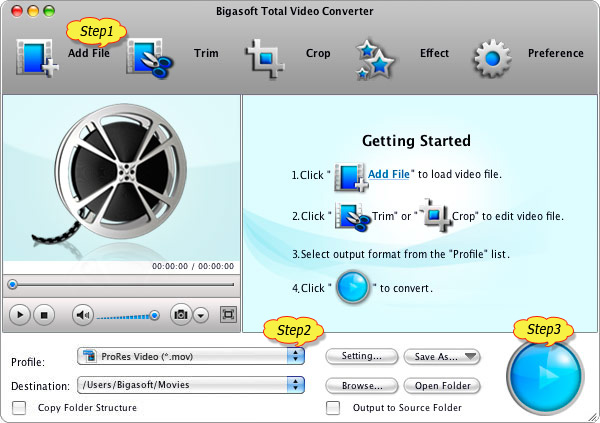Open Preference gear icon
Viewport: 600px width, 423px height.
492,58
